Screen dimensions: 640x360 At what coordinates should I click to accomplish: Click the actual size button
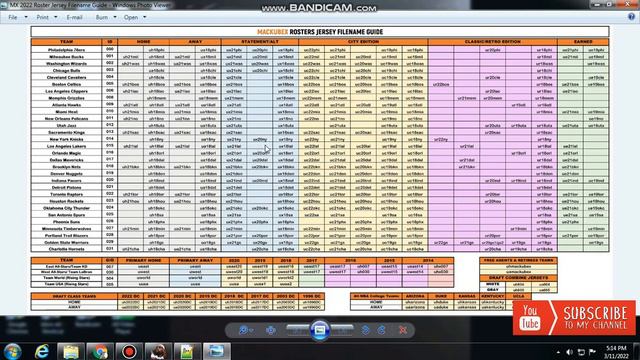coord(271,330)
